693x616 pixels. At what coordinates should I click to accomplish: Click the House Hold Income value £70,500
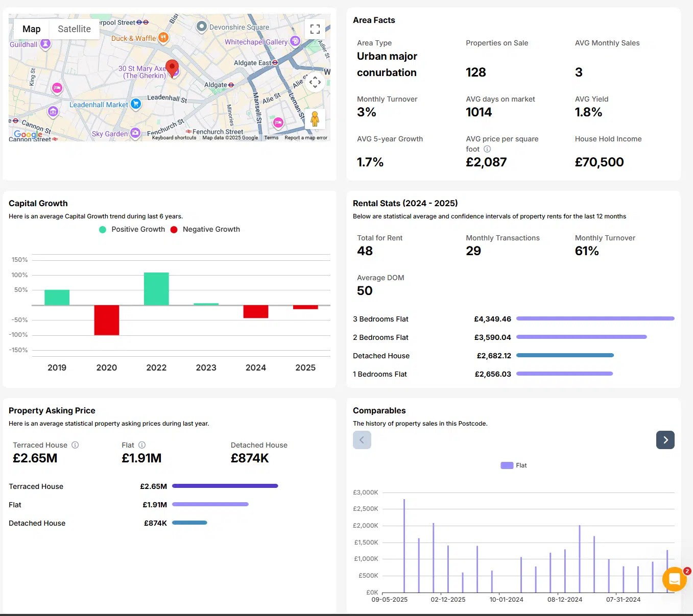(x=600, y=162)
